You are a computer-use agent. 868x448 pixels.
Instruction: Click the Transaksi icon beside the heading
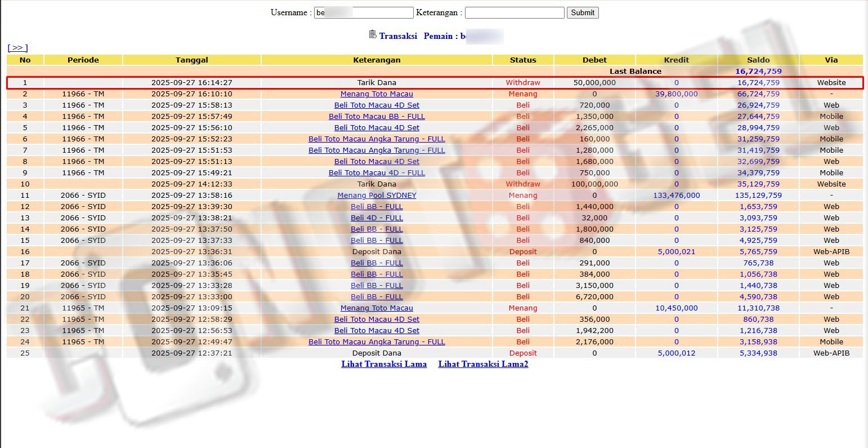point(373,35)
